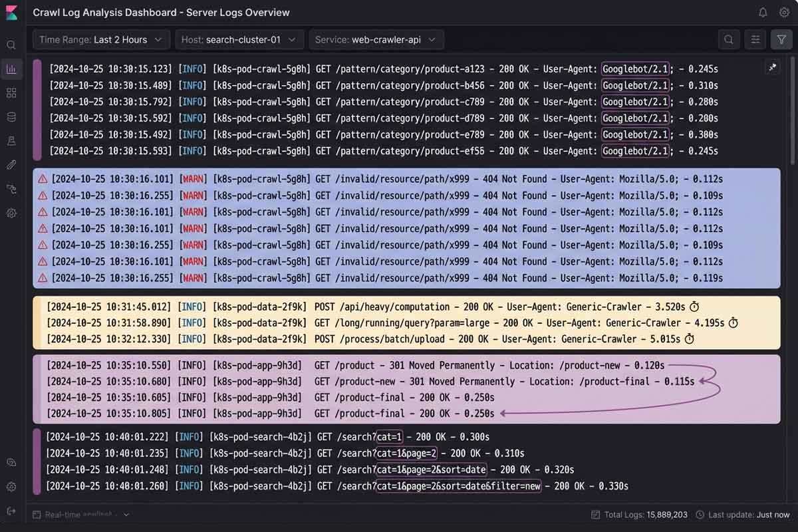Toggle display options with the sliders button

(755, 40)
